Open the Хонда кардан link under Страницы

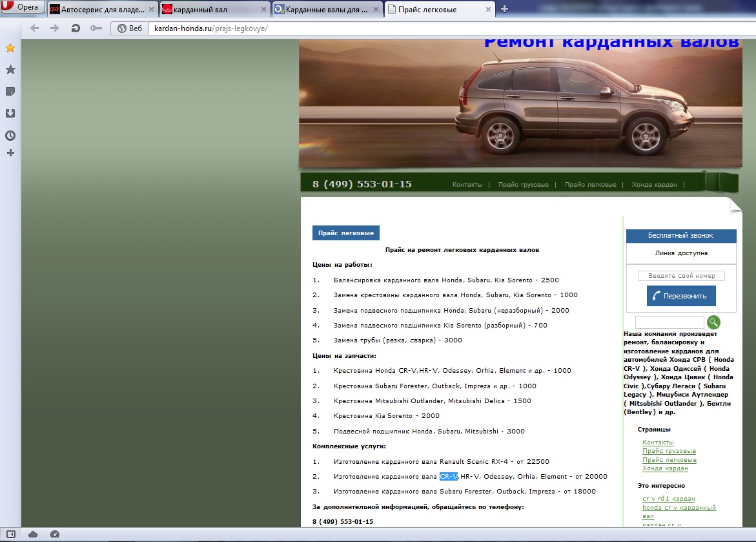[x=665, y=468]
